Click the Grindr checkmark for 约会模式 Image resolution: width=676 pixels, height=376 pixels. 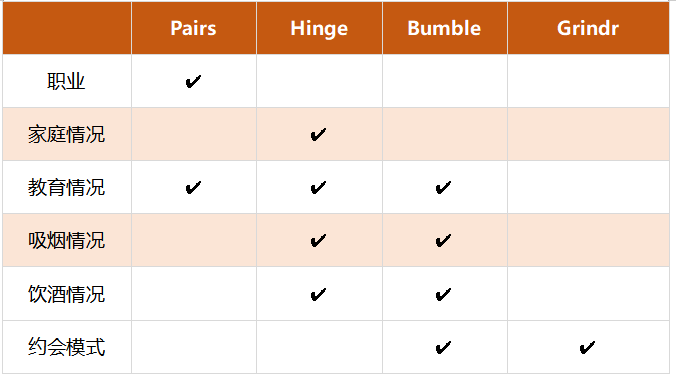pos(587,348)
